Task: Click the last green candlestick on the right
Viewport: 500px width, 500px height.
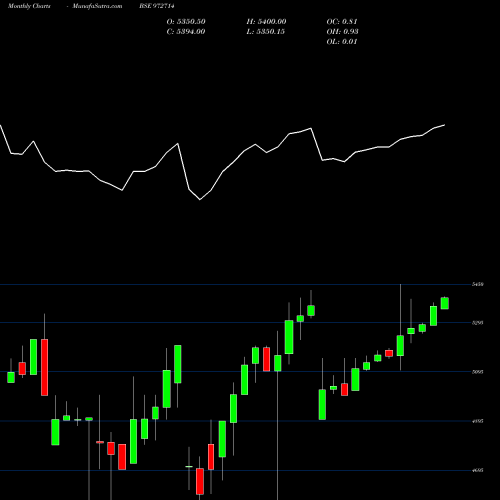Action: click(x=445, y=303)
